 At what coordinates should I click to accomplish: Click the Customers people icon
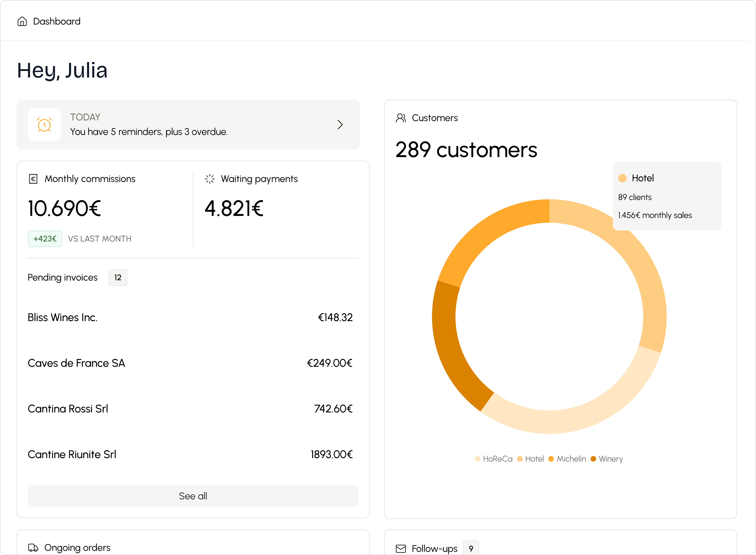pos(401,118)
